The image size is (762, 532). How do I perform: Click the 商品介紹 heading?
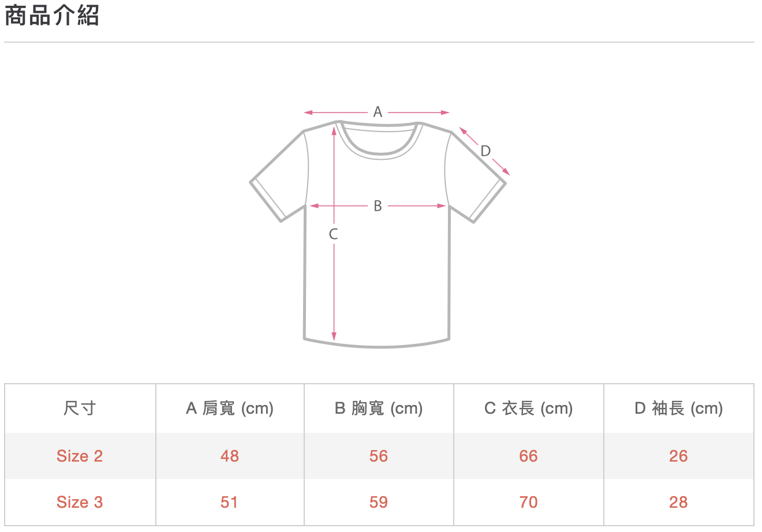pos(52,16)
